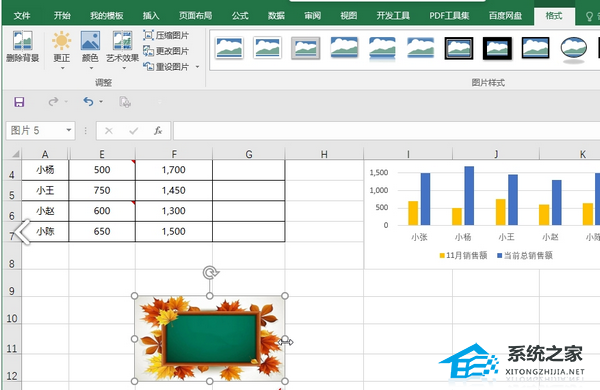The height and width of the screenshot is (390, 600).
Task: Open the Name Box dropdown showing 图片 5
Action: click(68, 130)
